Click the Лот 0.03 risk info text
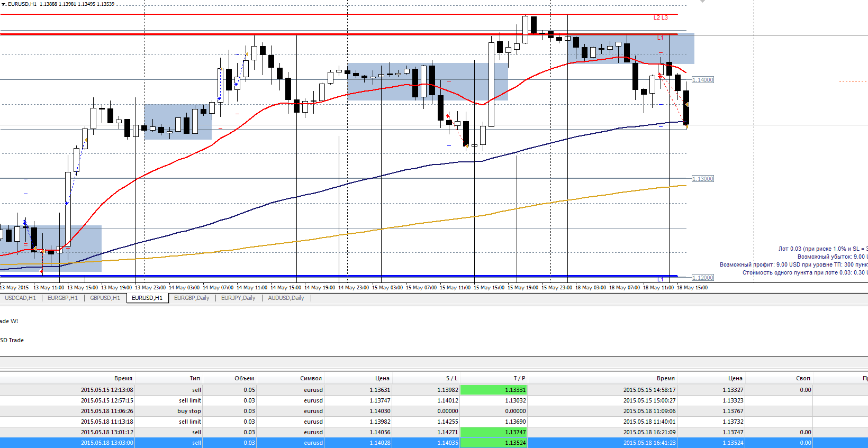Screen dimensions: 868x448 823,249
